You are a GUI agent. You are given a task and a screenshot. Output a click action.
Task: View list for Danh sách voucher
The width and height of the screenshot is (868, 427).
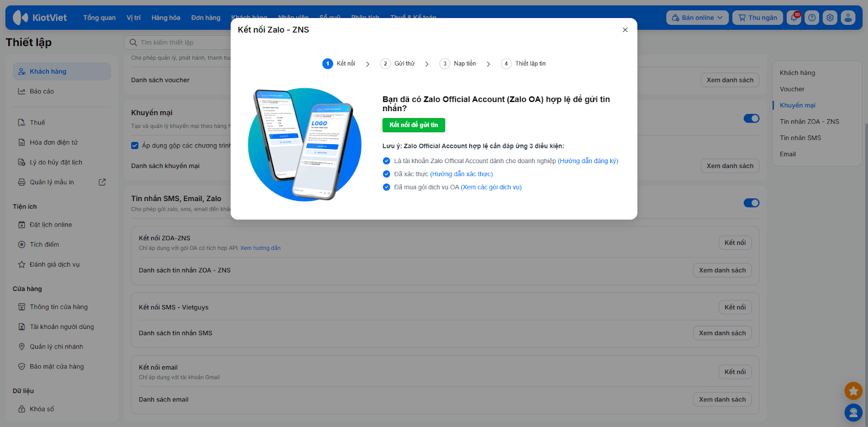[730, 80]
